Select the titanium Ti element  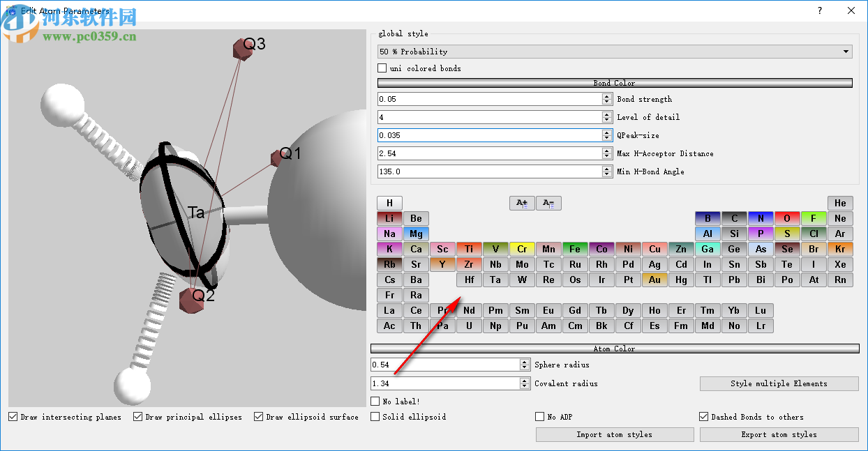(469, 249)
